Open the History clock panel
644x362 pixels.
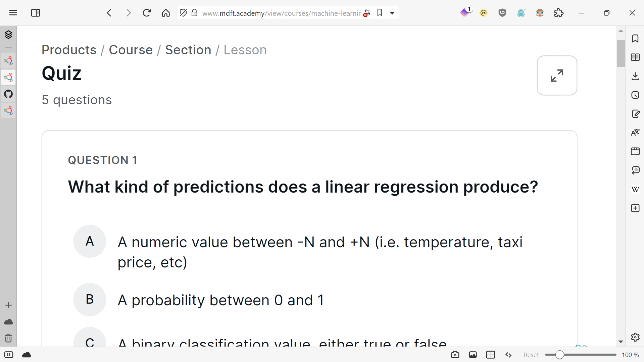point(635,95)
